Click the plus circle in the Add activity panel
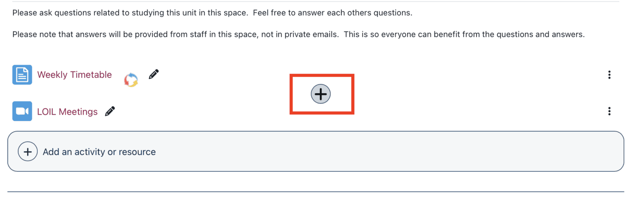The height and width of the screenshot is (197, 644). (x=28, y=152)
